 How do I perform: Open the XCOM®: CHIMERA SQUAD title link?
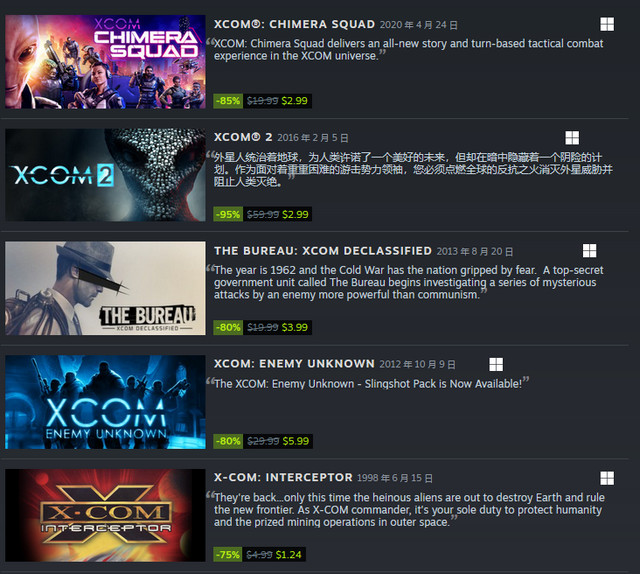(x=294, y=24)
